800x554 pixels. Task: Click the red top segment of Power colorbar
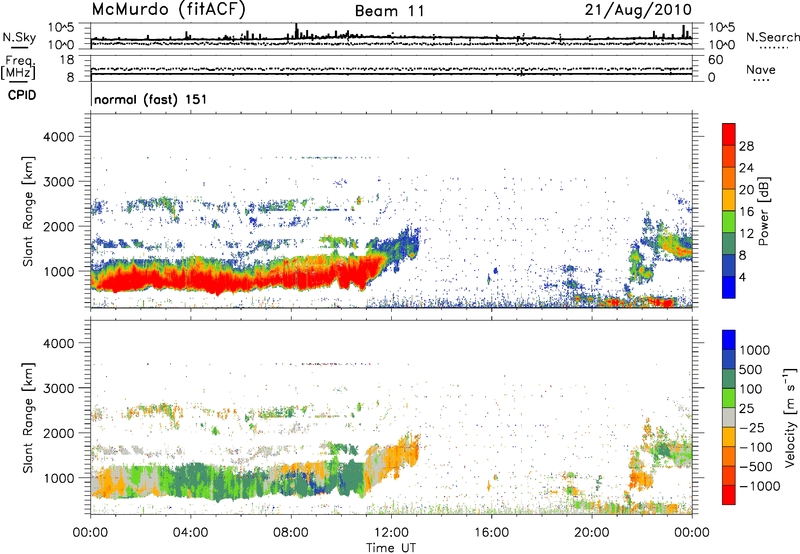click(x=729, y=134)
